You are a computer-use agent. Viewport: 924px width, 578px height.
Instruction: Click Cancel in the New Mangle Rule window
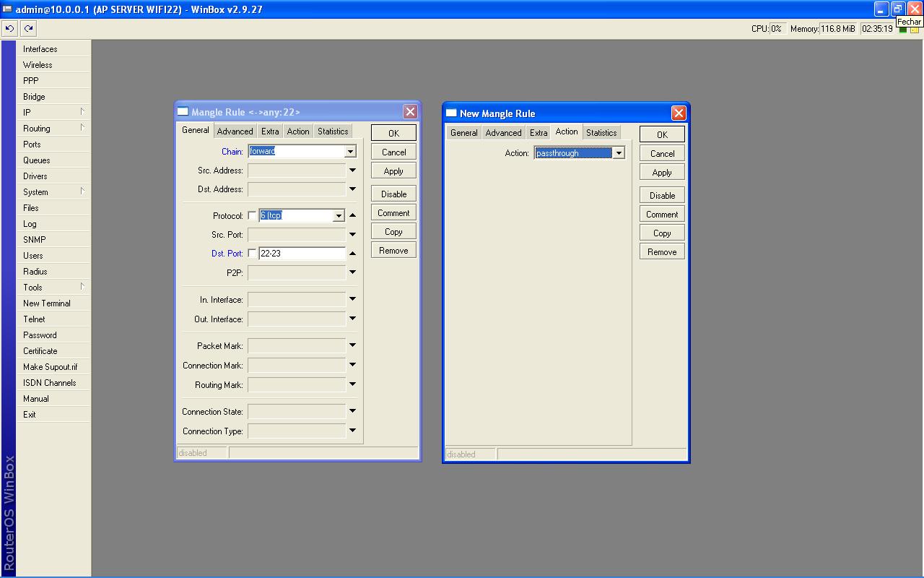[x=662, y=153]
